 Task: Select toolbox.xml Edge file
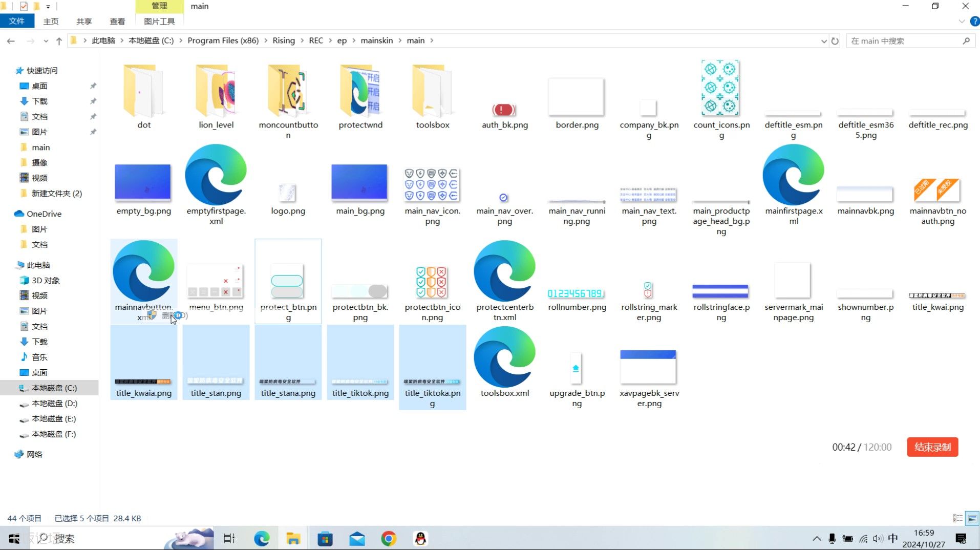click(x=504, y=363)
